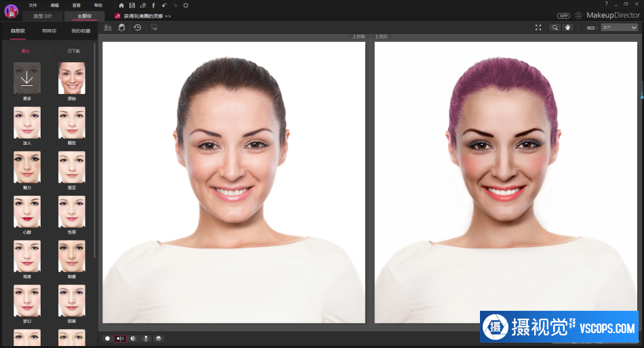
Task: Click the 上妆前 before label
Action: [x=358, y=37]
